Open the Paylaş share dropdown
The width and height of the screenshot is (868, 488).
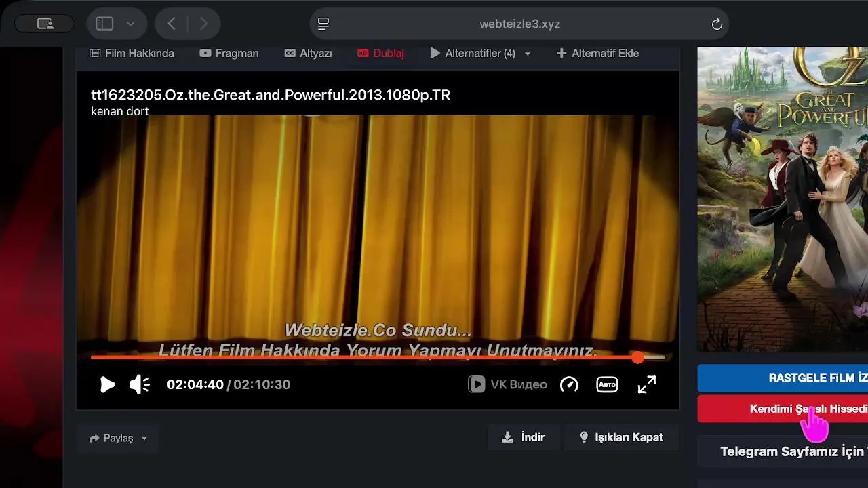118,439
